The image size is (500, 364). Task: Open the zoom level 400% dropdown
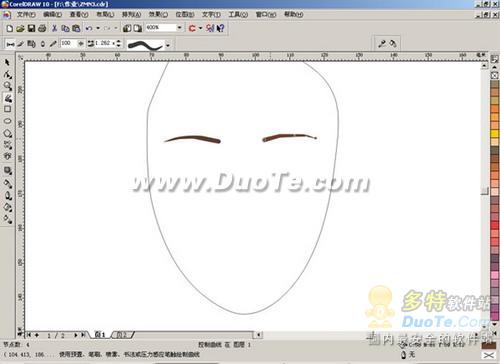click(x=180, y=28)
